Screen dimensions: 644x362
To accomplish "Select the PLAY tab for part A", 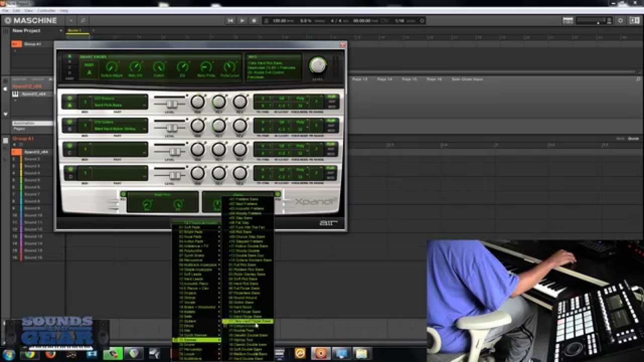I will pos(331,97).
